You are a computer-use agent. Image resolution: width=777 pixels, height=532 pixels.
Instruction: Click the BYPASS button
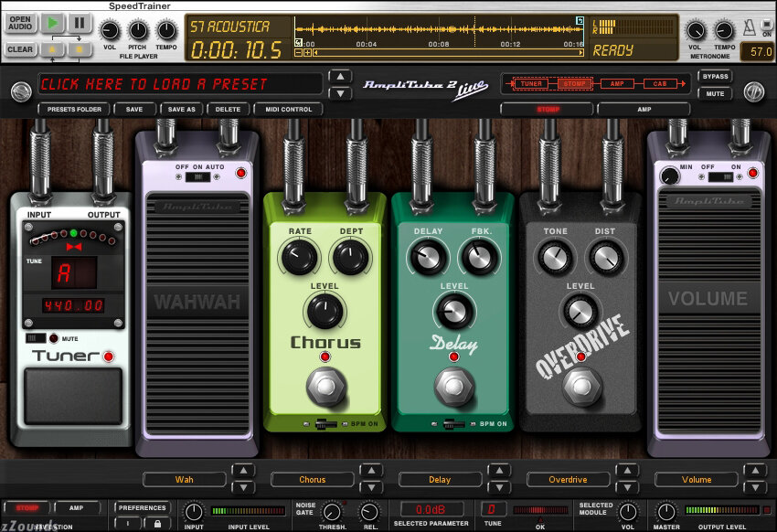pos(715,77)
